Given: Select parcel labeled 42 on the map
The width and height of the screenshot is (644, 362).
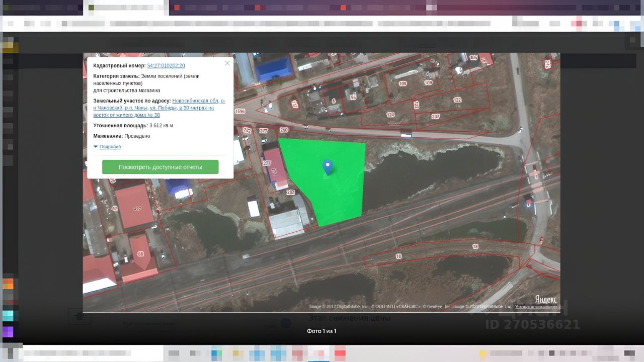Looking at the screenshot, I should tap(115, 209).
